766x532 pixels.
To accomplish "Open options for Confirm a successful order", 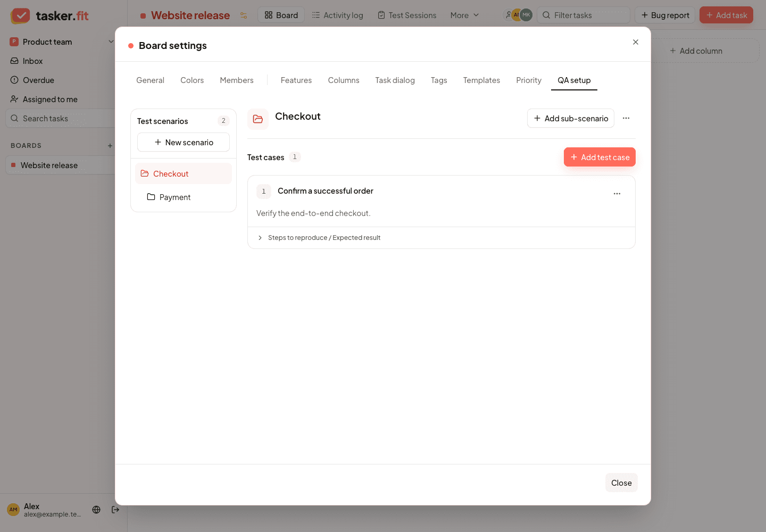I will [x=617, y=194].
